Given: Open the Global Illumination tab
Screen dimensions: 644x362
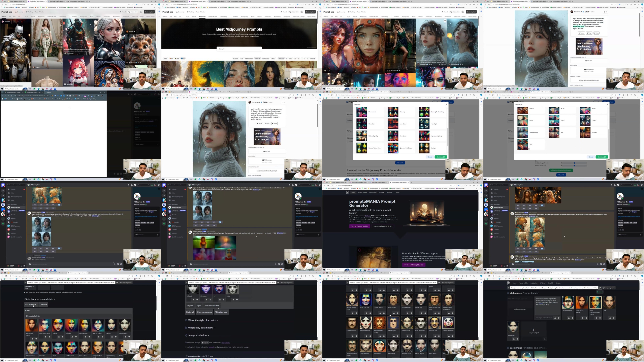Looking at the screenshot, I should tap(212, 305).
